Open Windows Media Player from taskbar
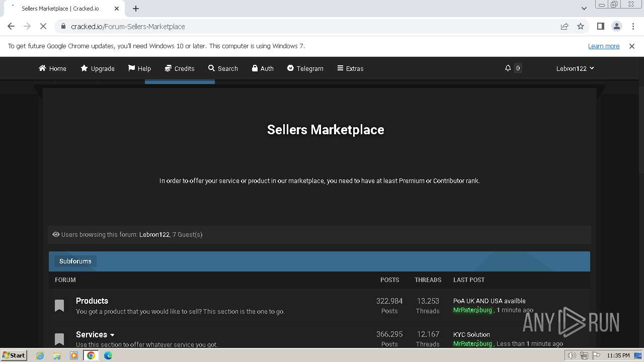The image size is (644, 362). pos(74,355)
